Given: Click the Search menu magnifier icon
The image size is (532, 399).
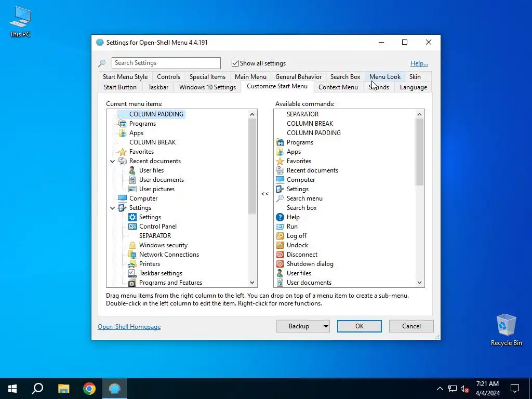Looking at the screenshot, I should (x=280, y=198).
